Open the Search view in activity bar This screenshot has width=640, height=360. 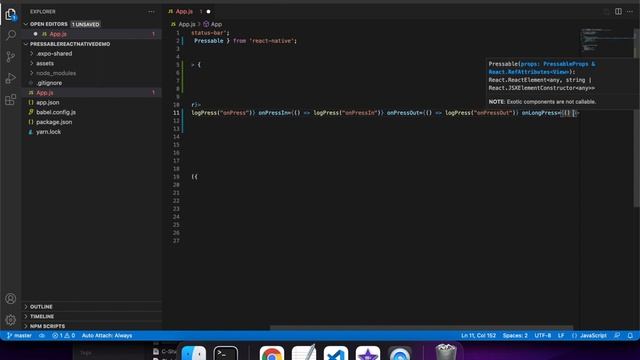tap(11, 36)
